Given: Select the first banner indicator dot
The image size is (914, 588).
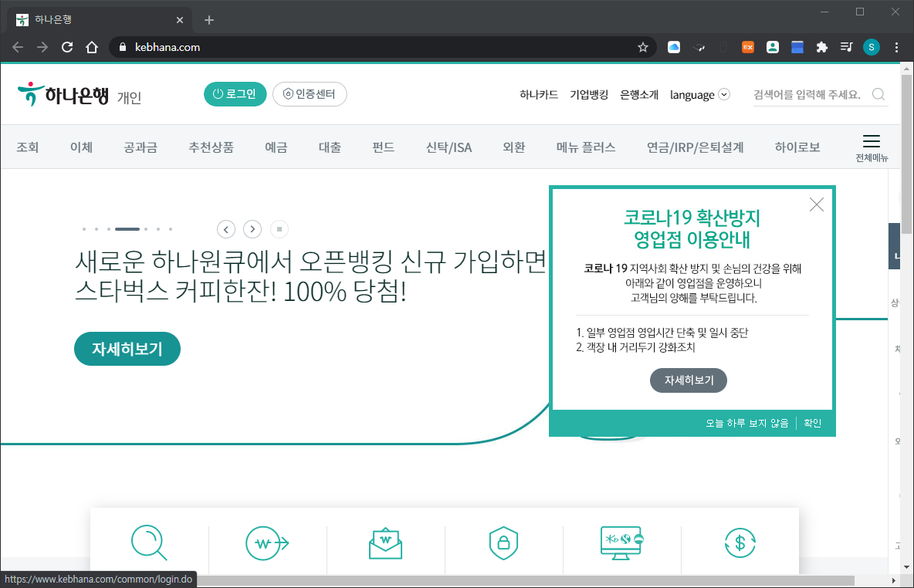Looking at the screenshot, I should (x=84, y=229).
